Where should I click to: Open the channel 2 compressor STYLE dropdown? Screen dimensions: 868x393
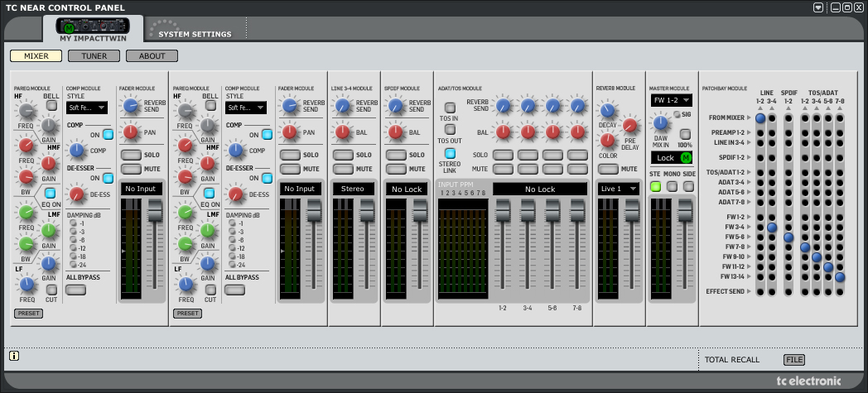click(x=246, y=108)
